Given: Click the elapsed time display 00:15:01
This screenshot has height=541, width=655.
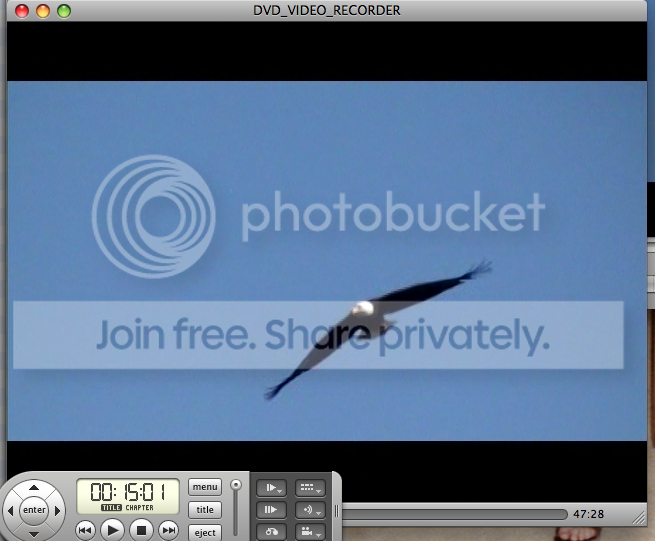Looking at the screenshot, I should (128, 492).
